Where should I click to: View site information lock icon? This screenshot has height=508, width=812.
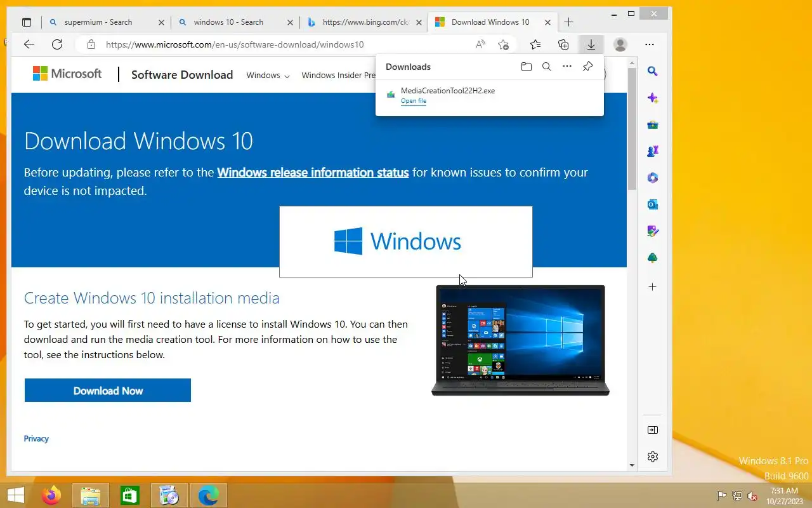click(x=91, y=44)
